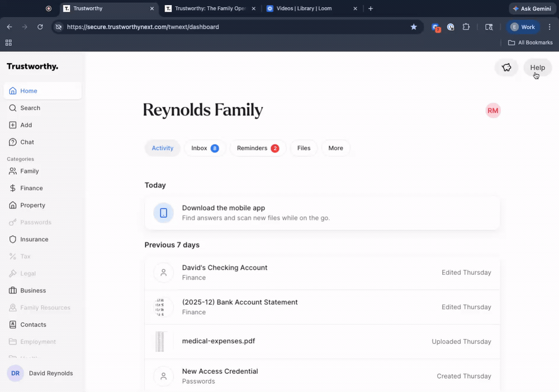Switch to the Files tab
The height and width of the screenshot is (392, 559).
pos(304,148)
